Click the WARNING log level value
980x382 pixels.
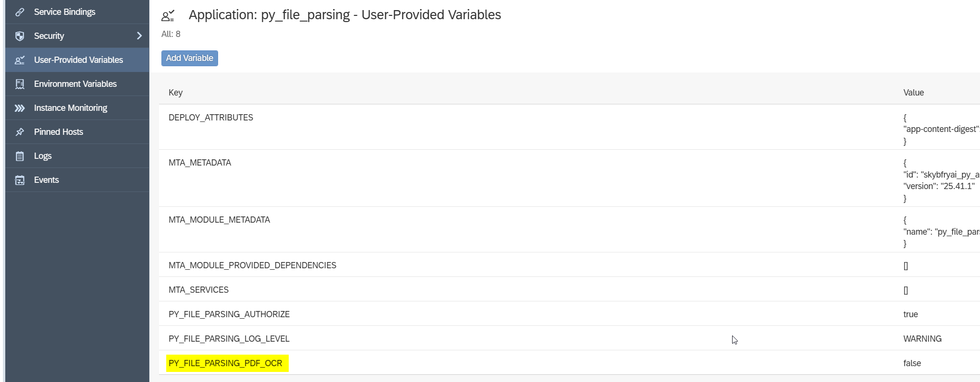pos(922,339)
